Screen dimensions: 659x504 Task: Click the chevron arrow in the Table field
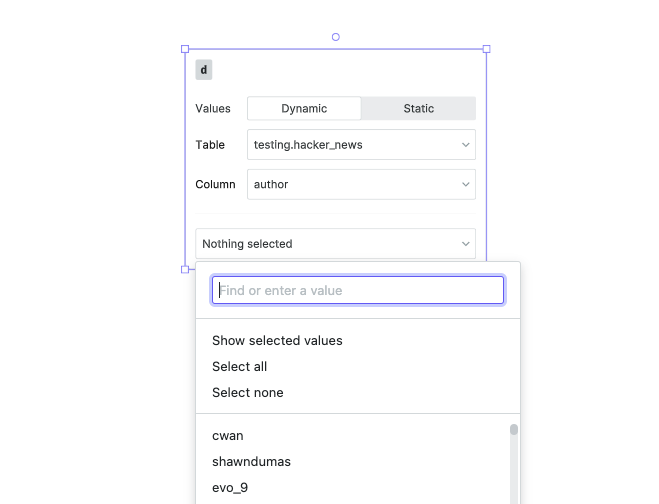465,145
